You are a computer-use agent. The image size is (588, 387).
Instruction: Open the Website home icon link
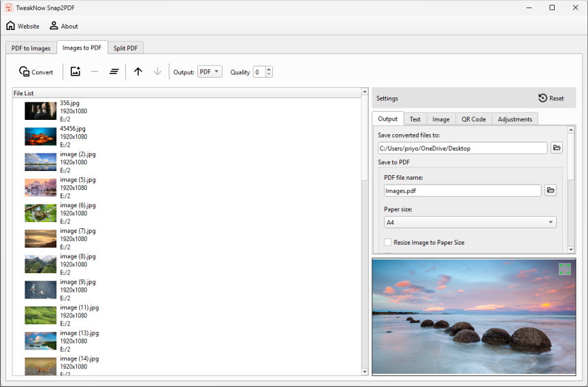point(22,26)
